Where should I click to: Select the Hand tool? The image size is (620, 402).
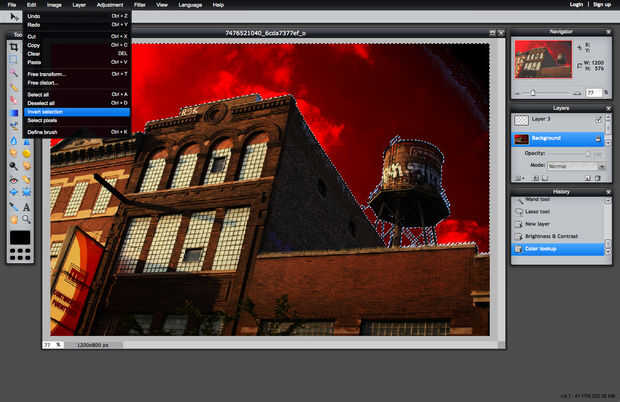(x=14, y=219)
